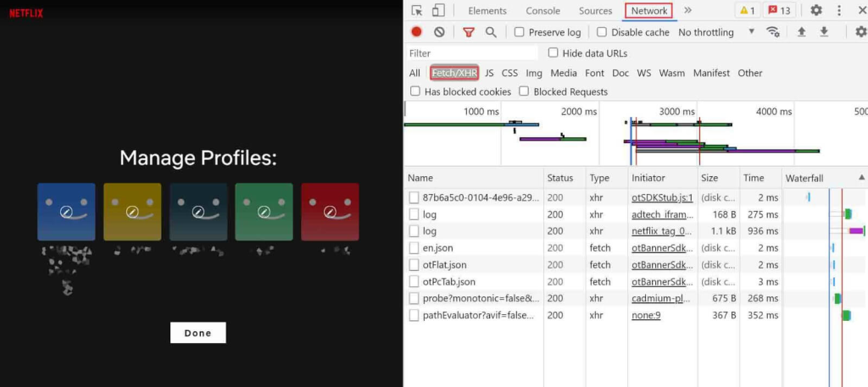Image resolution: width=868 pixels, height=387 pixels.
Task: Open the otSDKStub.js:1 initiator link
Action: click(x=662, y=197)
